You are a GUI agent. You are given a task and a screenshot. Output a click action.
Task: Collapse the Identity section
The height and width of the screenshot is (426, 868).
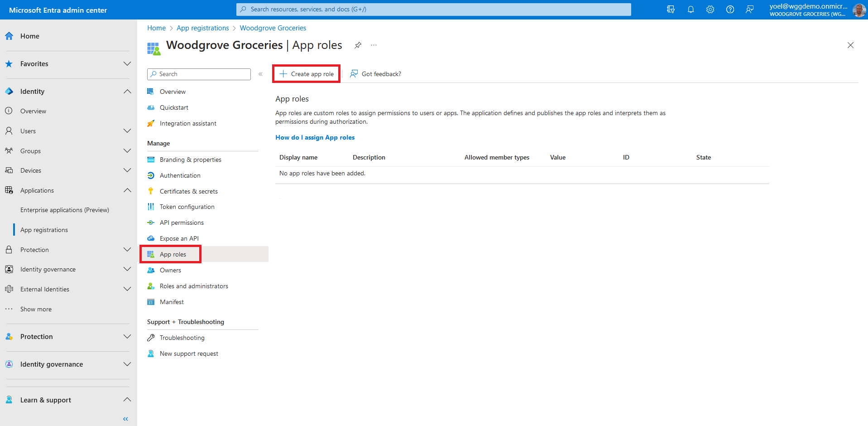tap(127, 92)
